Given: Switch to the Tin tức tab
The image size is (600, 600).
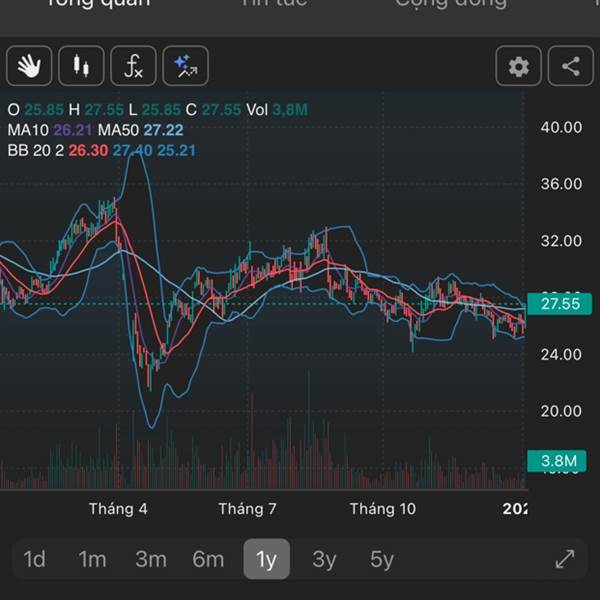Looking at the screenshot, I should (x=274, y=3).
